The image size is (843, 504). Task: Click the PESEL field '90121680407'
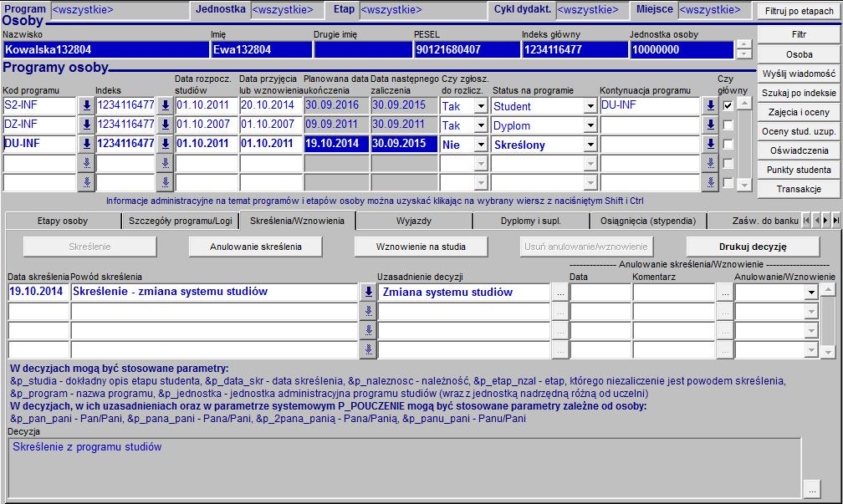coord(467,50)
